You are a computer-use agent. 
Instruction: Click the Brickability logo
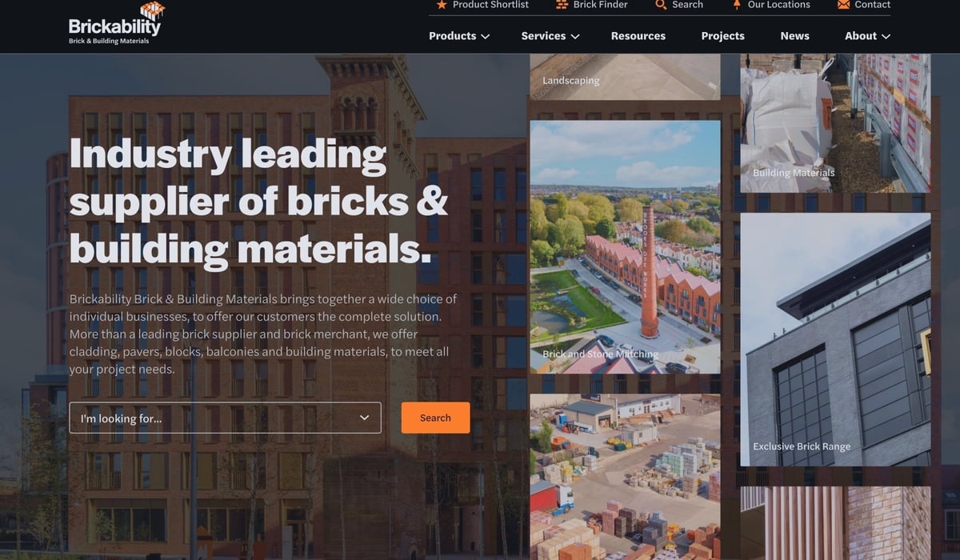coord(117,23)
